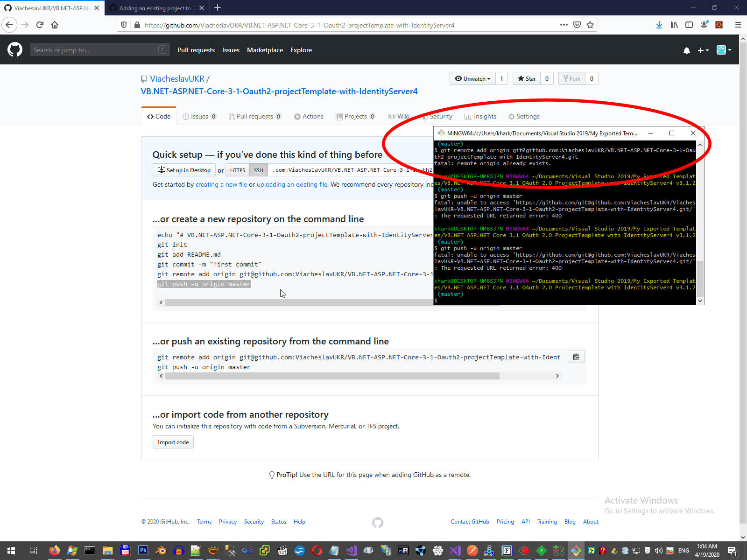Viewport: 747px width, 560px height.
Task: Open the footer Training link
Action: 547,522
